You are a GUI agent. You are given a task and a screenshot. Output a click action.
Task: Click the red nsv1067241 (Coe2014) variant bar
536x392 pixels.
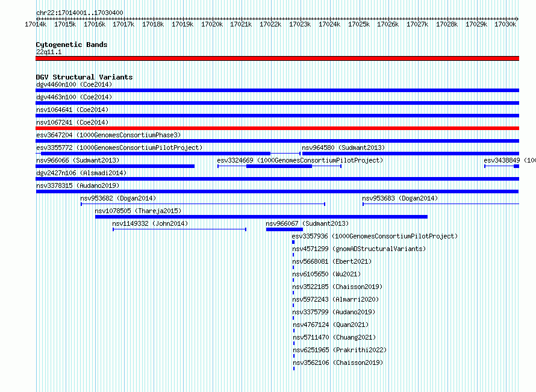(x=277, y=128)
